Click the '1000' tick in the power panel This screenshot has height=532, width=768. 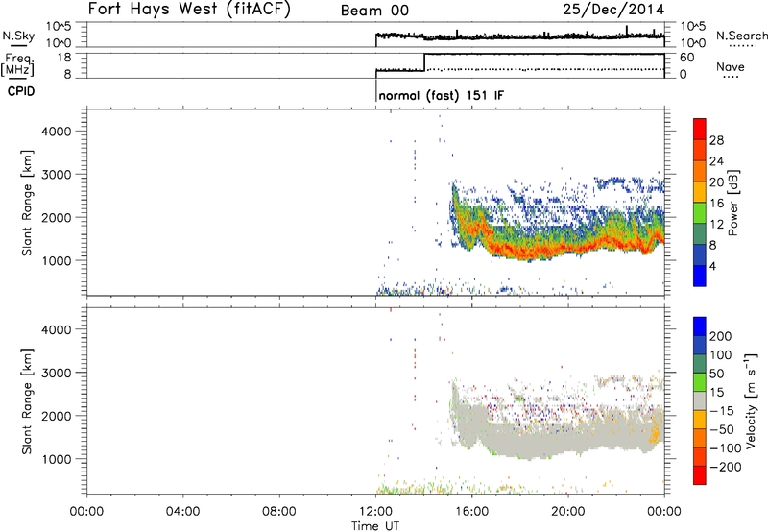(x=57, y=260)
